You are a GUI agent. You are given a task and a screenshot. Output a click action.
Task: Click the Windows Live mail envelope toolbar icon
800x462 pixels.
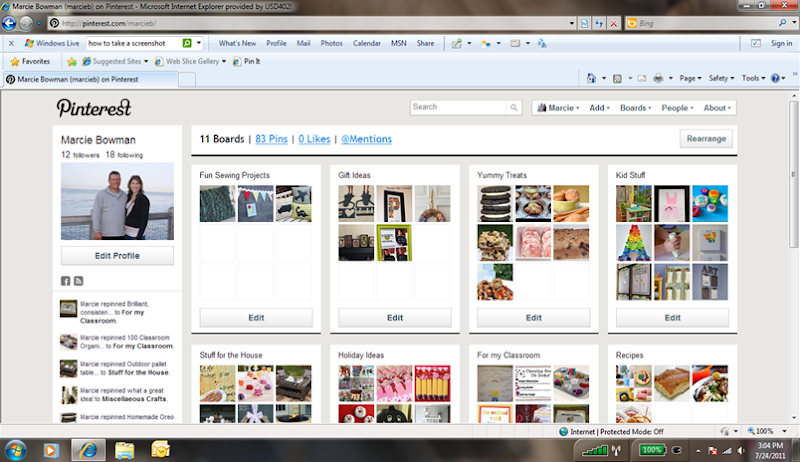(515, 43)
